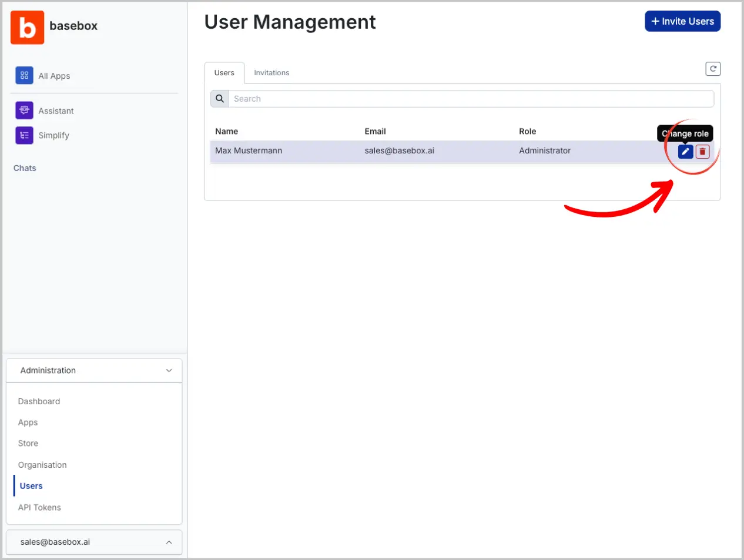Open Apps under Administration

click(28, 422)
